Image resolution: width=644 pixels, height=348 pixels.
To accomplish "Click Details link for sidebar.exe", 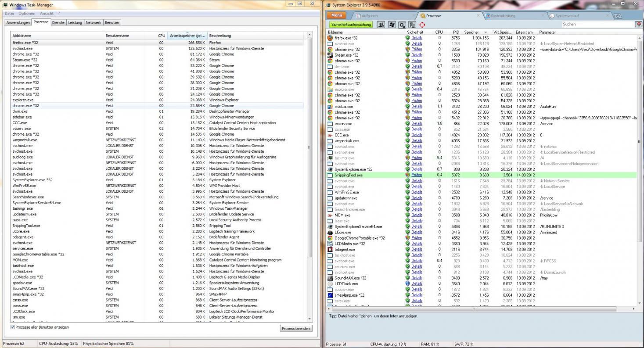I will pyautogui.click(x=417, y=106).
